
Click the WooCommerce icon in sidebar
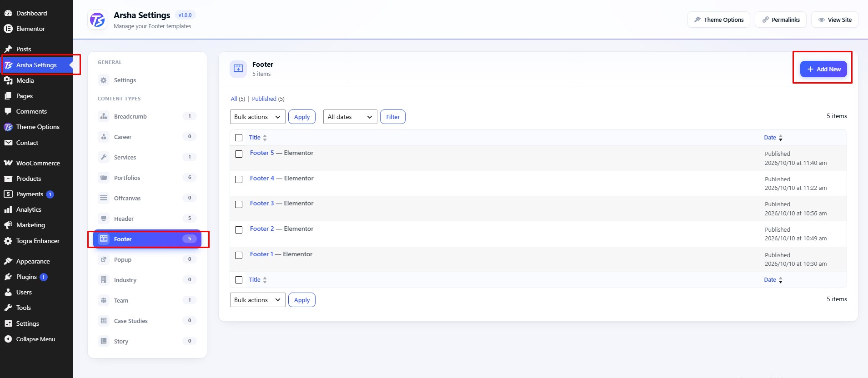point(8,163)
